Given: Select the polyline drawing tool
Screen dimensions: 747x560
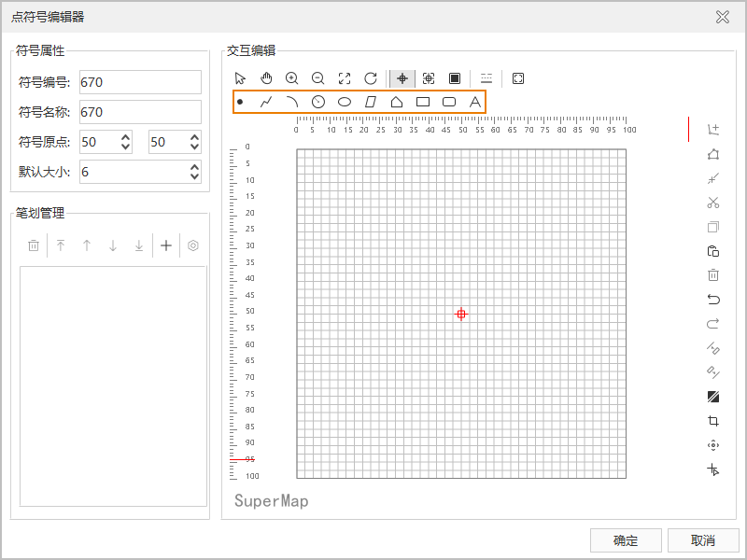Looking at the screenshot, I should tap(266, 102).
